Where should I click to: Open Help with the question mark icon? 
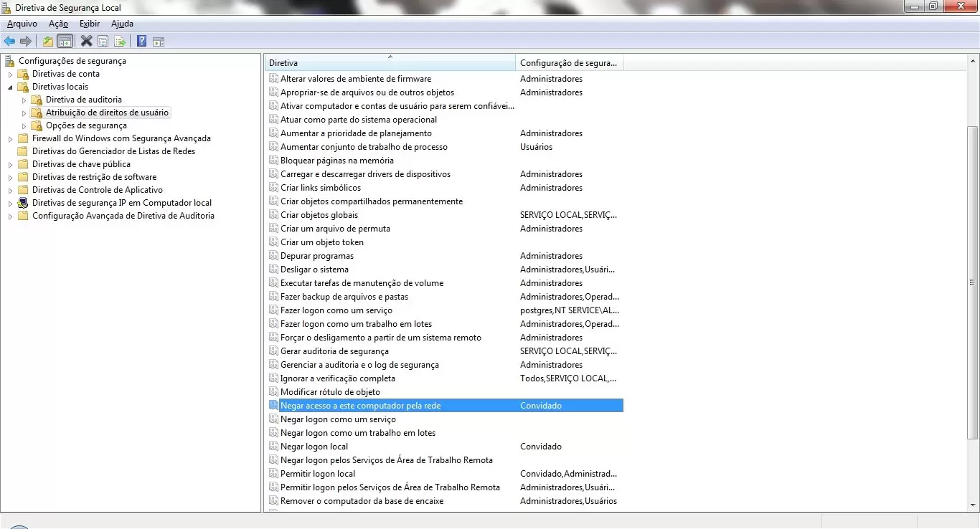pyautogui.click(x=141, y=41)
